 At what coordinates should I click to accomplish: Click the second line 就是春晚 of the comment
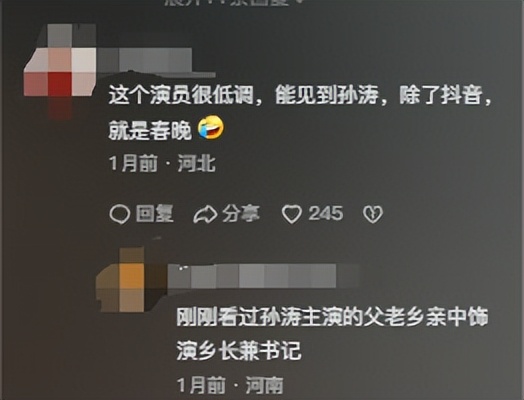coord(150,130)
